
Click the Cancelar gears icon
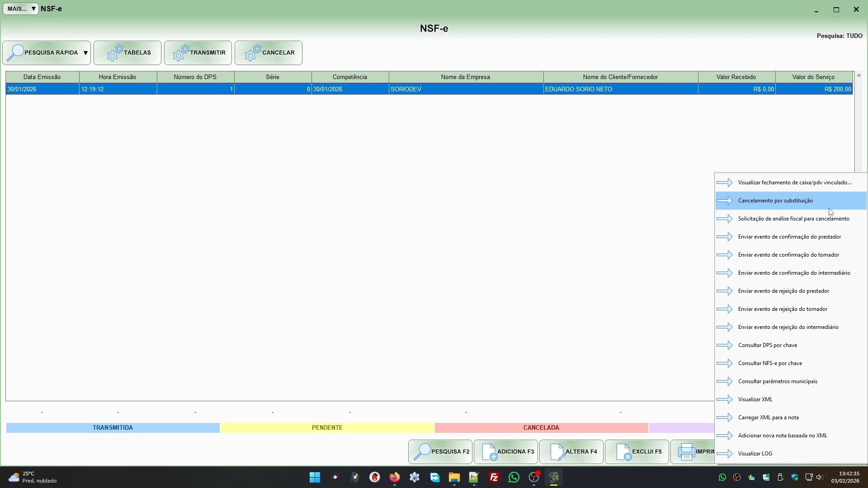click(x=253, y=53)
